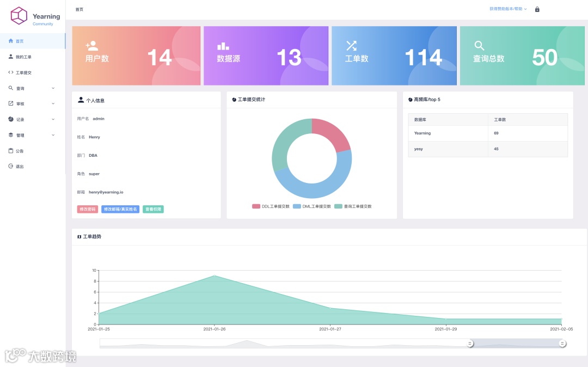Go to 工单提交 menu item
Screen dimensions: 588x367
[x=33, y=72]
